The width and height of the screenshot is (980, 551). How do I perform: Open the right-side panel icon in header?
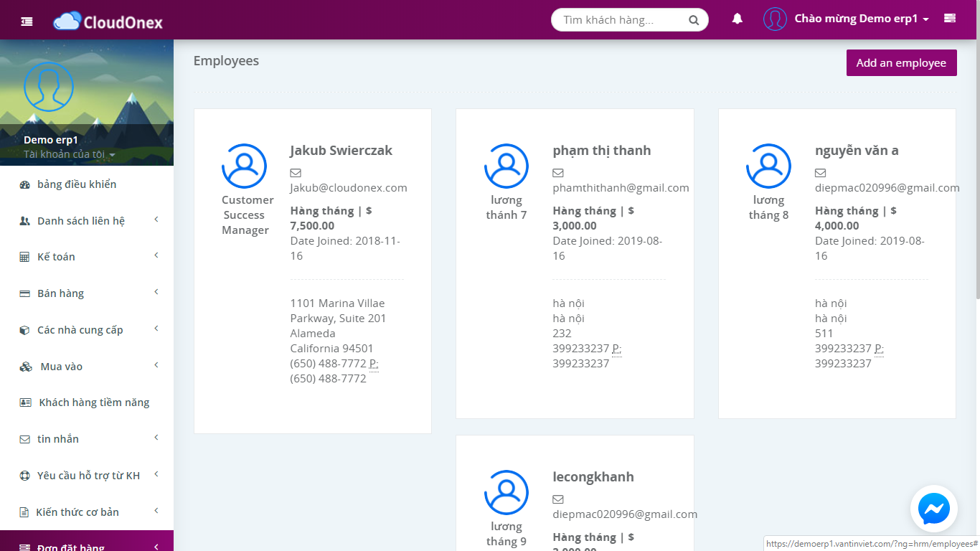tap(950, 18)
